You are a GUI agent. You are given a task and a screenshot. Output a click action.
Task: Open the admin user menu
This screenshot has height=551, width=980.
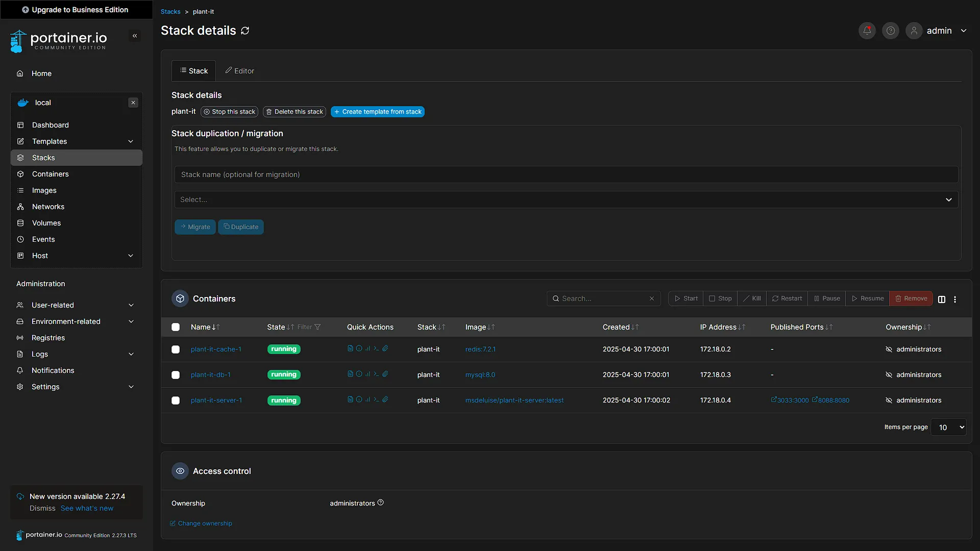937,31
